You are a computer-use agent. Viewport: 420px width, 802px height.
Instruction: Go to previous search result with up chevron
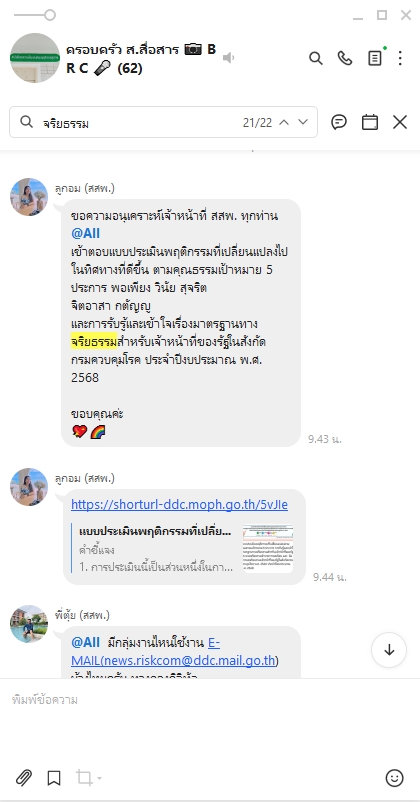coord(284,122)
